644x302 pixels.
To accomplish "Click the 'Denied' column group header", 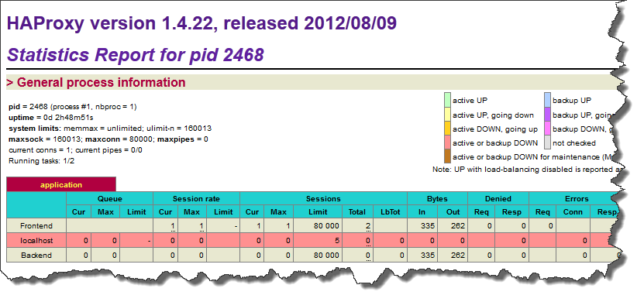I will [x=498, y=198].
